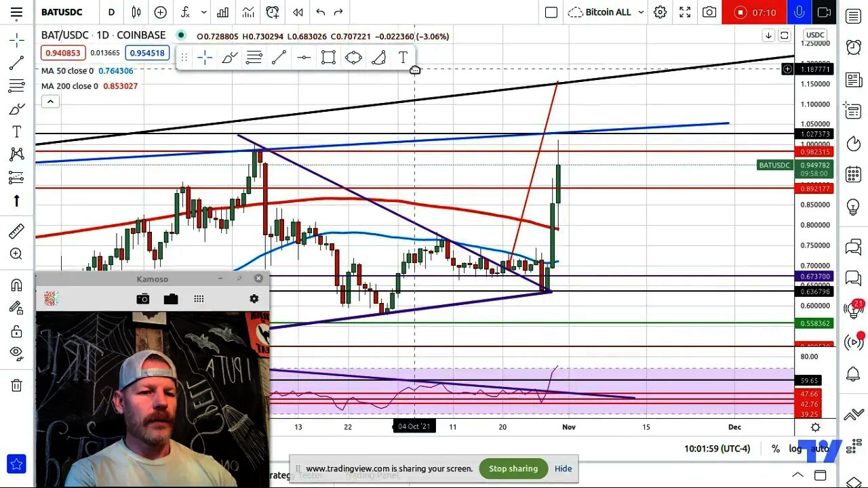The height and width of the screenshot is (488, 868).
Task: Open the BATUSDC symbol search
Action: coord(62,12)
